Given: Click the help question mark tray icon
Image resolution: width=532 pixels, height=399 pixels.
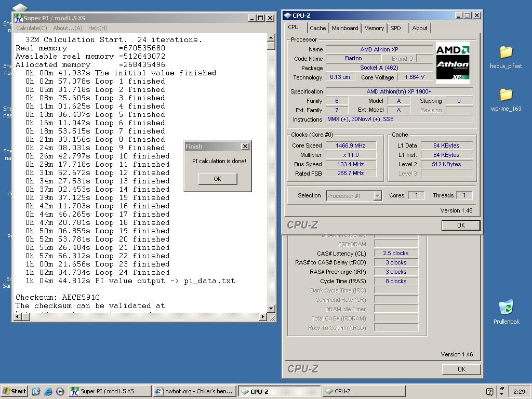Looking at the screenshot, I should (489, 392).
